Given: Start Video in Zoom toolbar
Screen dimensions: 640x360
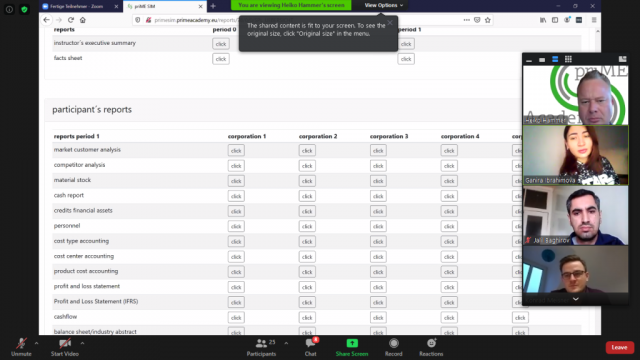Looking at the screenshot, I should click(x=64, y=347).
